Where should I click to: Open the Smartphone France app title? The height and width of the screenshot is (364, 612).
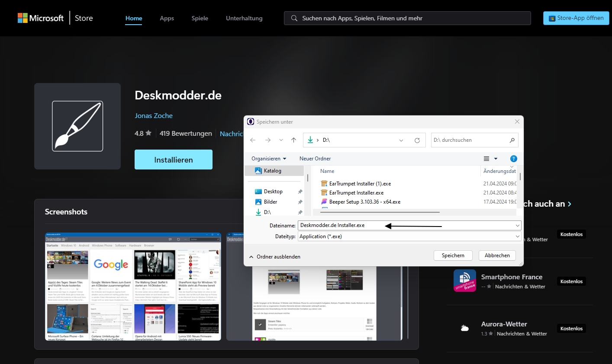point(512,277)
